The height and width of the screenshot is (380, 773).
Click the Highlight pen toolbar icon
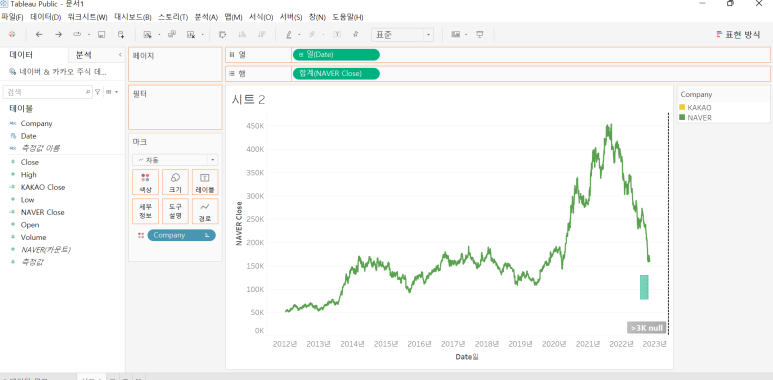click(289, 35)
